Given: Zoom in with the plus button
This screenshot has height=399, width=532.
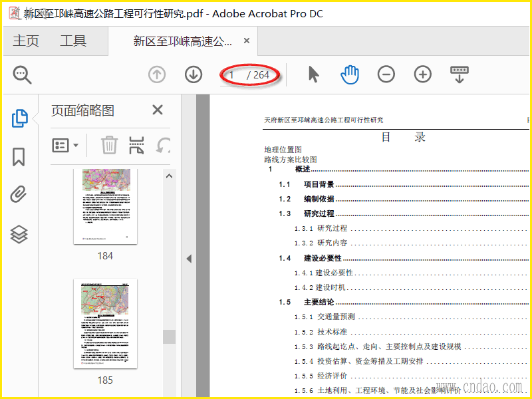Looking at the screenshot, I should pyautogui.click(x=423, y=74).
